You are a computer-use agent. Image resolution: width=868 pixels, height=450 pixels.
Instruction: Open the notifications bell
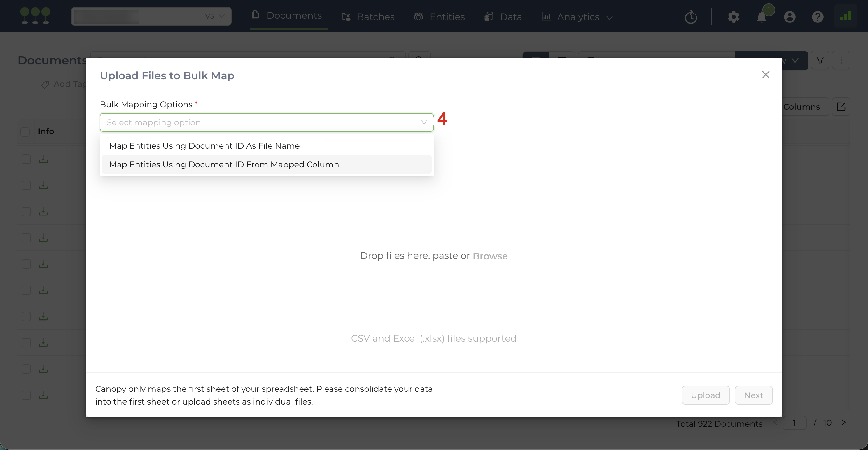(762, 17)
